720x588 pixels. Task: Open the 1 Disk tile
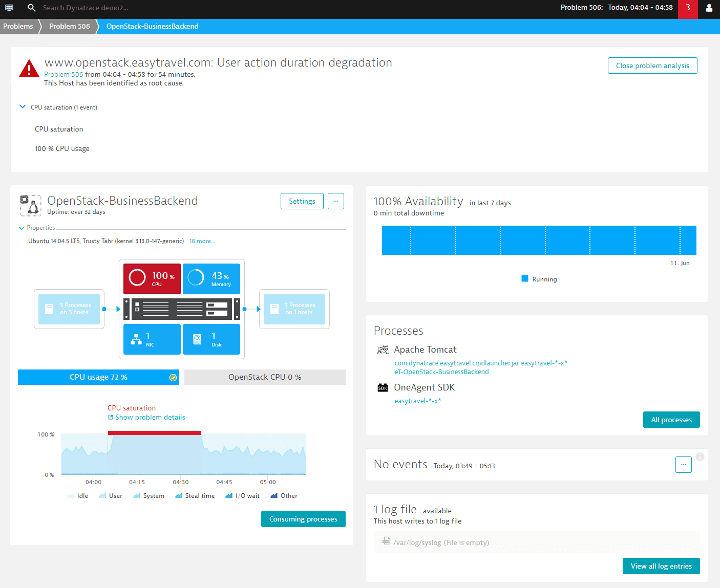[x=211, y=339]
